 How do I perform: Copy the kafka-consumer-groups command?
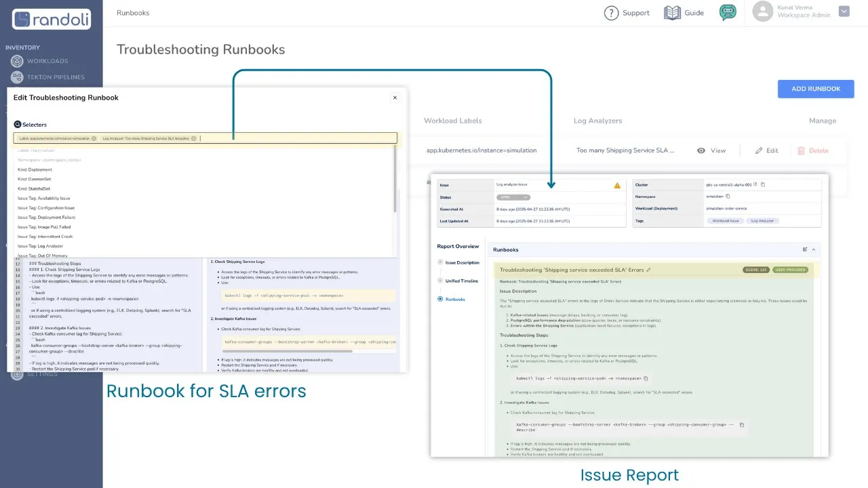tap(741, 425)
